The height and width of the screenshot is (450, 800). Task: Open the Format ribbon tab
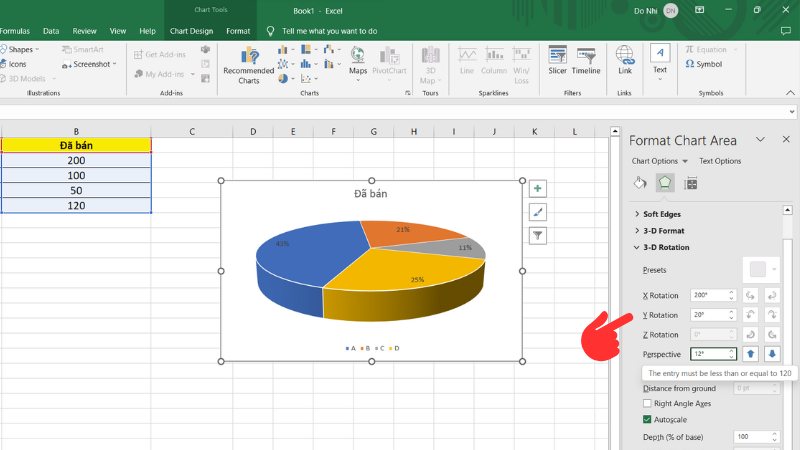click(x=238, y=31)
